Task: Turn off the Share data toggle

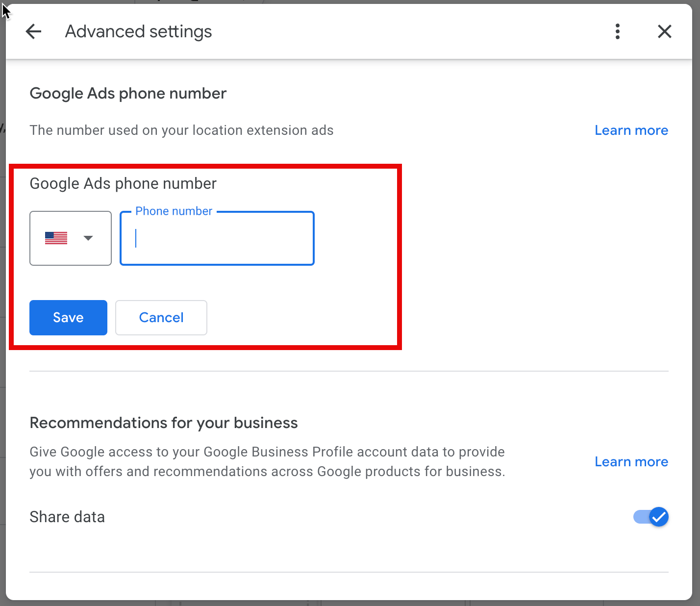Action: 651,517
